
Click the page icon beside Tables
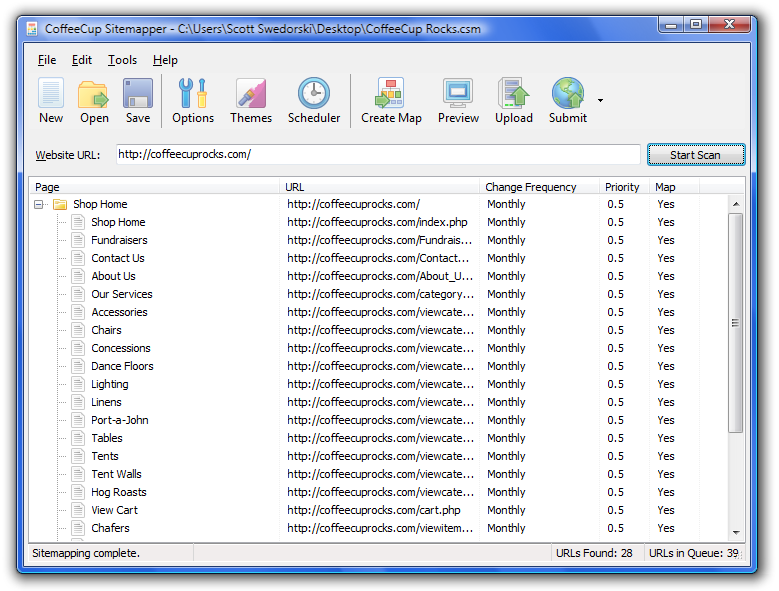point(78,438)
